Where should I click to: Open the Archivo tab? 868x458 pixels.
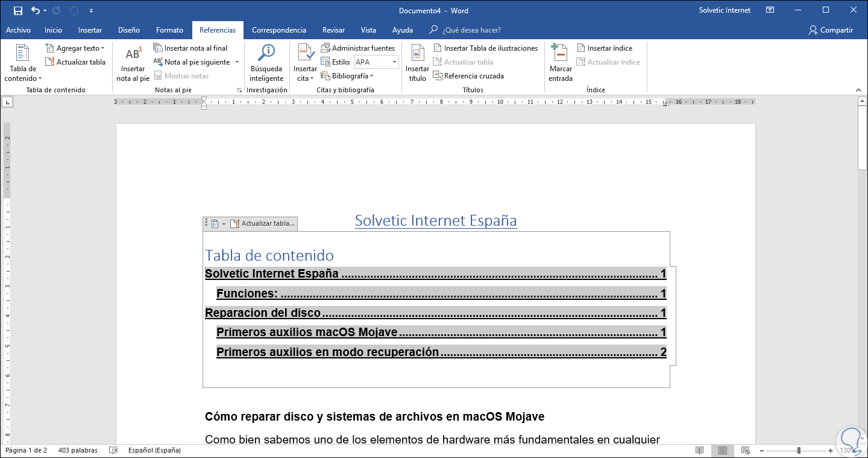coord(18,30)
